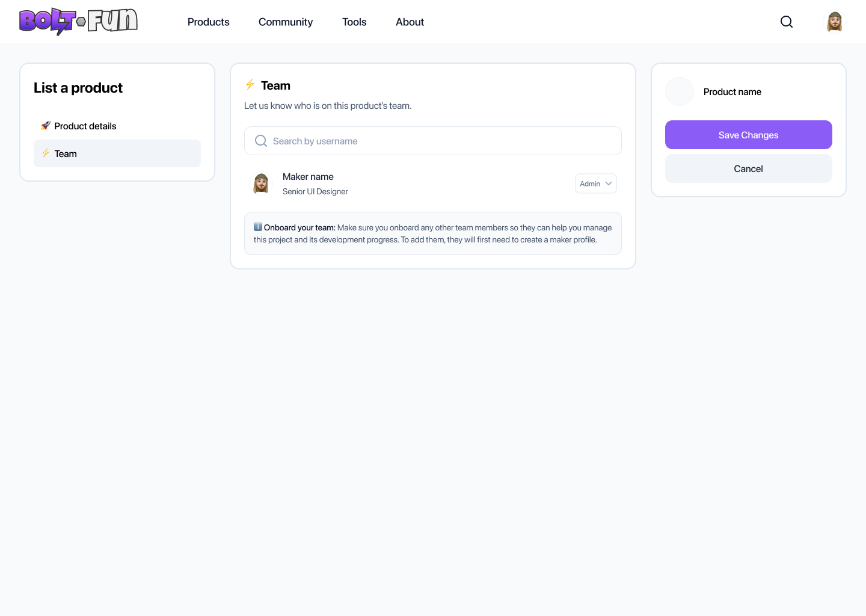Open the Products navigation menu
Screen dimensions: 866x616
pyautogui.click(x=208, y=22)
